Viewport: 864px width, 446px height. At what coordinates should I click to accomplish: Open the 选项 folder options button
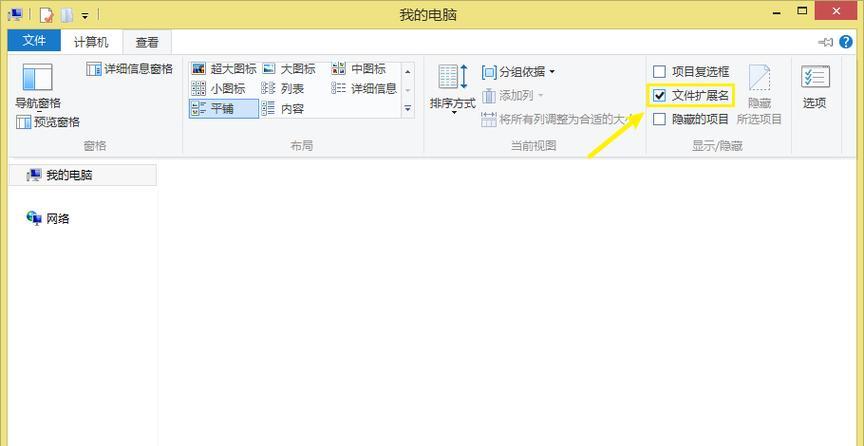point(815,87)
